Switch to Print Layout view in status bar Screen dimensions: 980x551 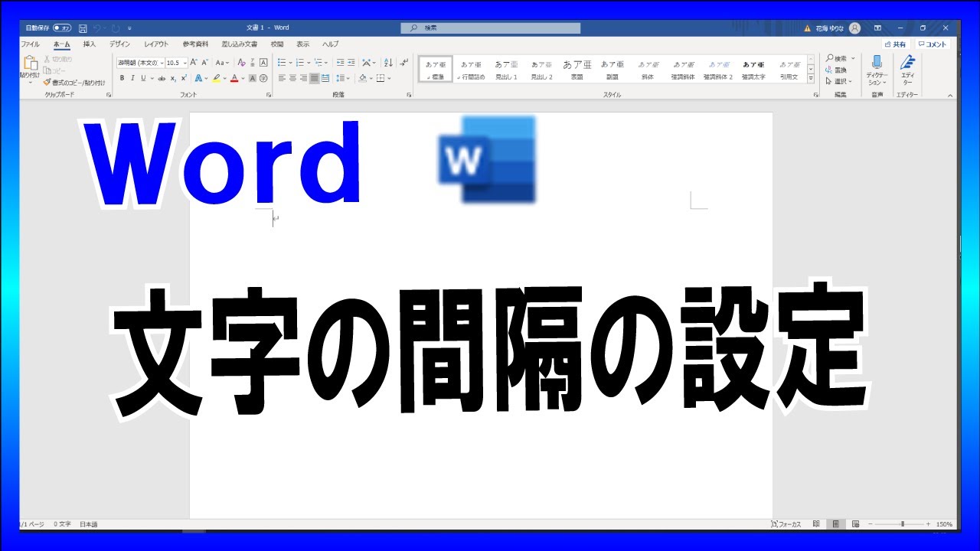click(x=835, y=524)
